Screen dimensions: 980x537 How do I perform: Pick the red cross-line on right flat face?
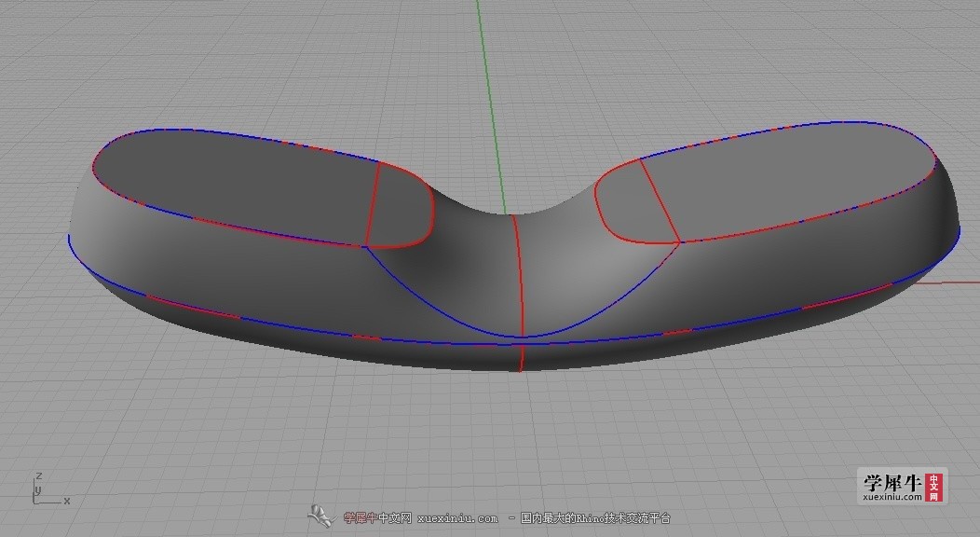coord(660,200)
